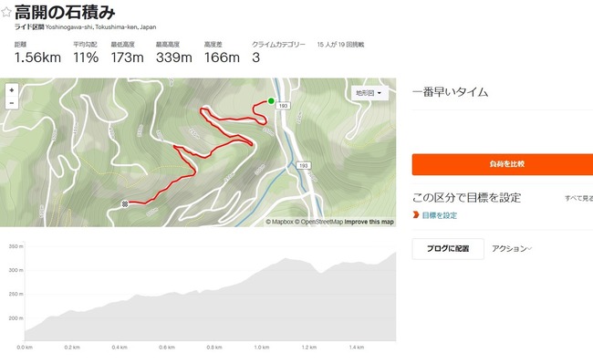Open the すべて見る link
This screenshot has height=364, width=593.
point(579,198)
